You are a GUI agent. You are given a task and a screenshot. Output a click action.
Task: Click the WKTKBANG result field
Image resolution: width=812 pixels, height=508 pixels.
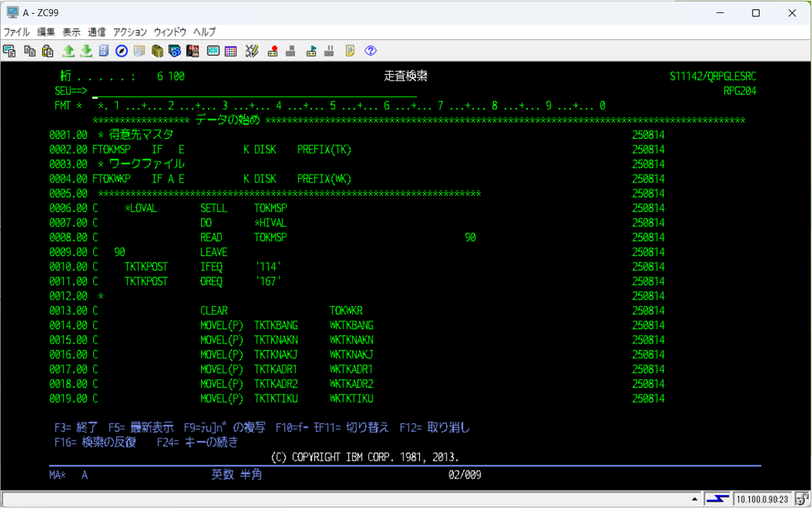[352, 325]
